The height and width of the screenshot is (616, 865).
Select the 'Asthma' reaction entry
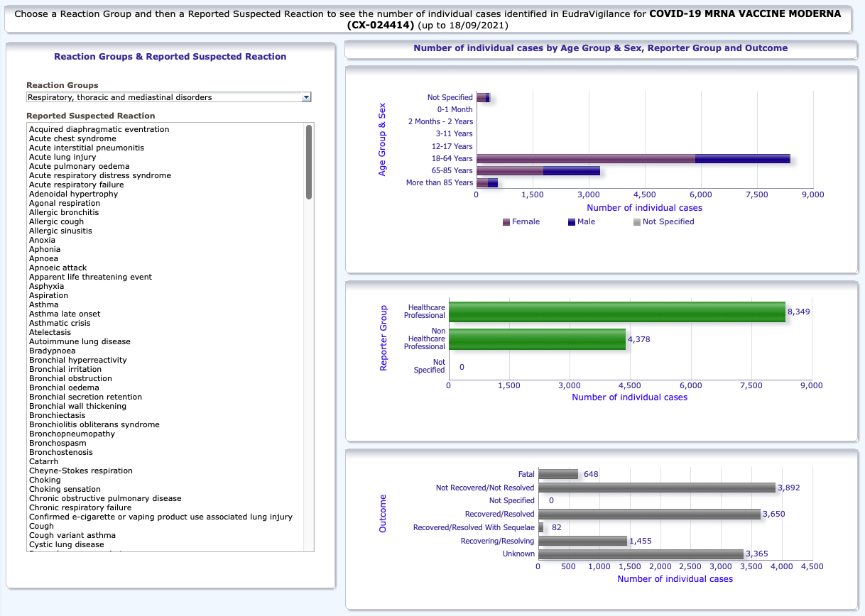44,304
